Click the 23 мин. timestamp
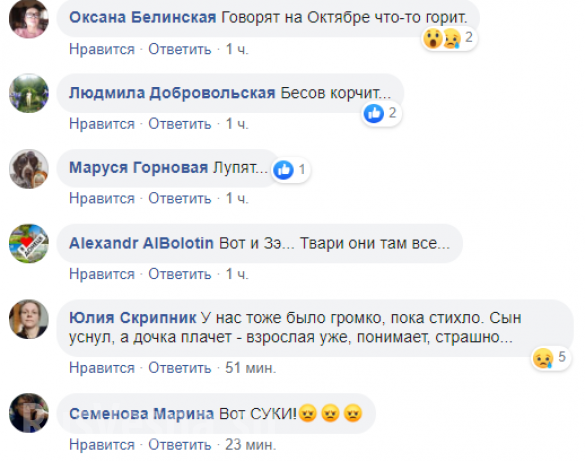Image resolution: width=585 pixels, height=461 pixels. click(x=250, y=445)
